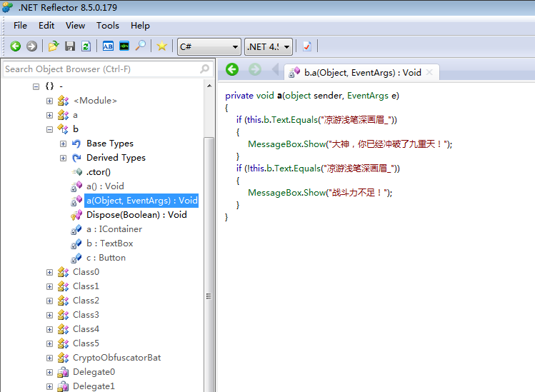The height and width of the screenshot is (392, 535).
Task: Open the Tools menu
Action: pyautogui.click(x=108, y=26)
